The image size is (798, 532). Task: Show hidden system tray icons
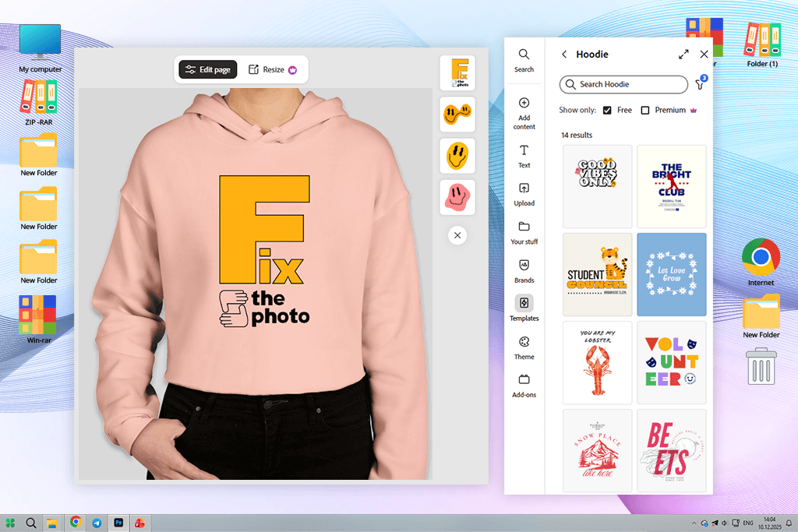point(693,523)
